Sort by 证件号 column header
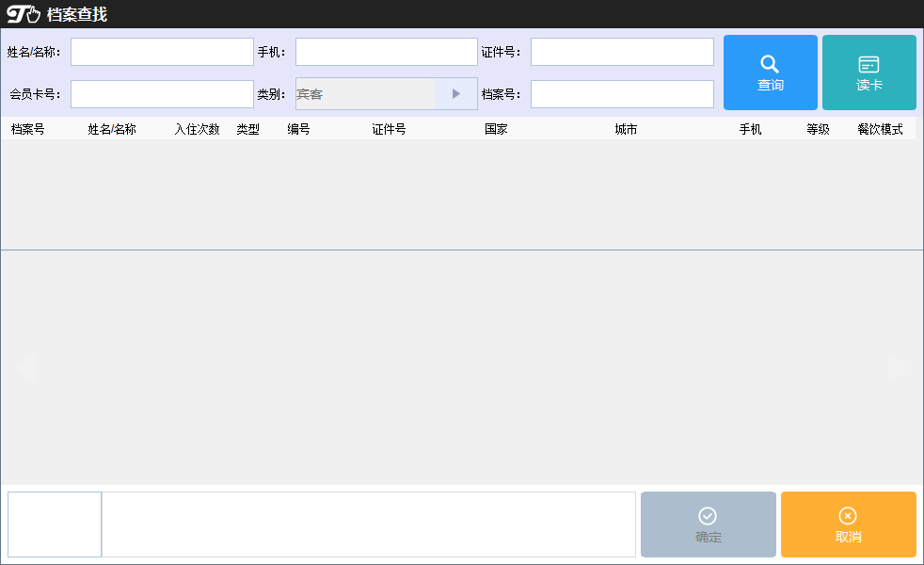The height and width of the screenshot is (565, 924). pyautogui.click(x=389, y=129)
